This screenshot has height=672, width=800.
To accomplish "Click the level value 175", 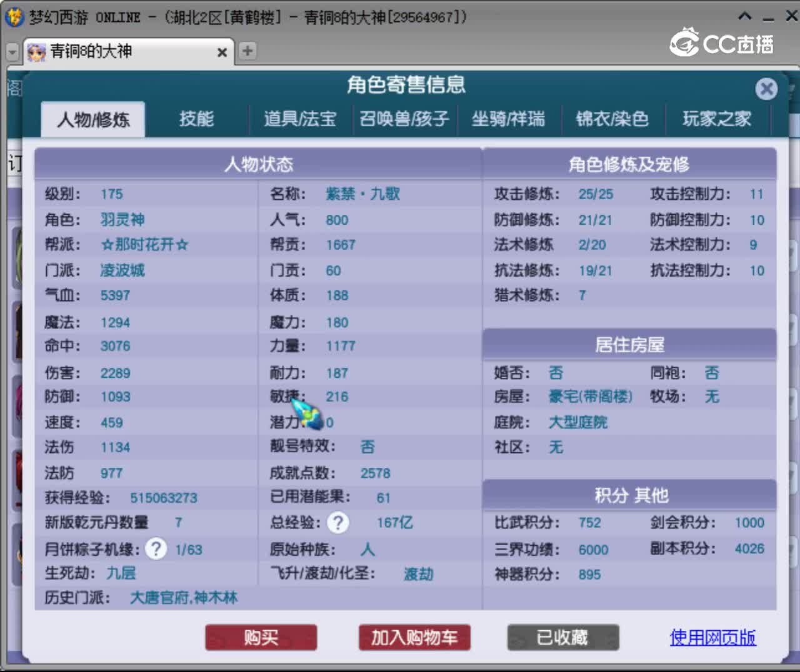I will point(112,194).
